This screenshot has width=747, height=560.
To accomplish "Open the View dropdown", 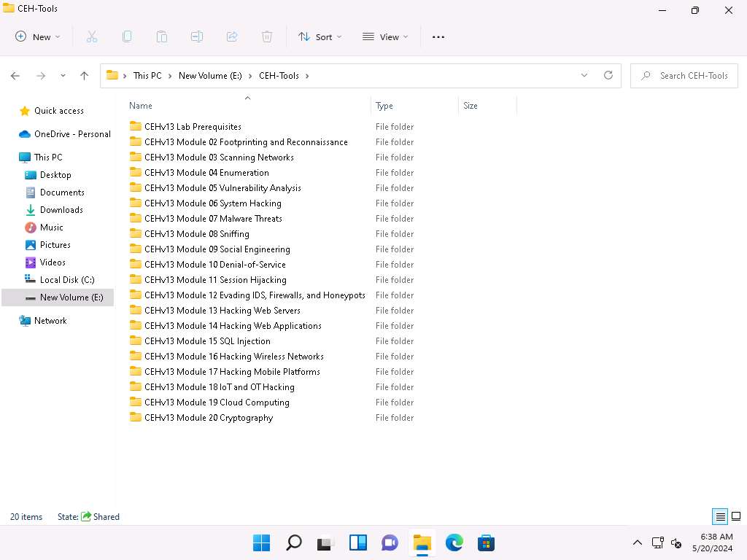I will pyautogui.click(x=385, y=36).
